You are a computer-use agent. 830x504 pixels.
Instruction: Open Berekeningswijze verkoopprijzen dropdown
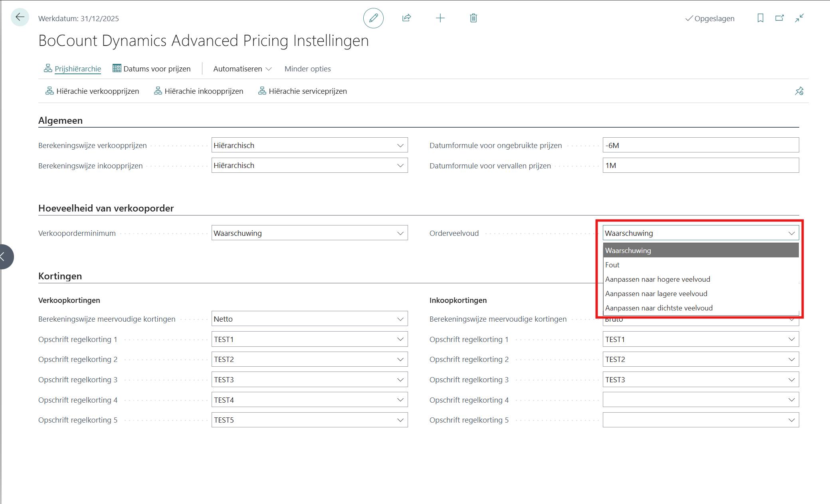click(x=400, y=146)
